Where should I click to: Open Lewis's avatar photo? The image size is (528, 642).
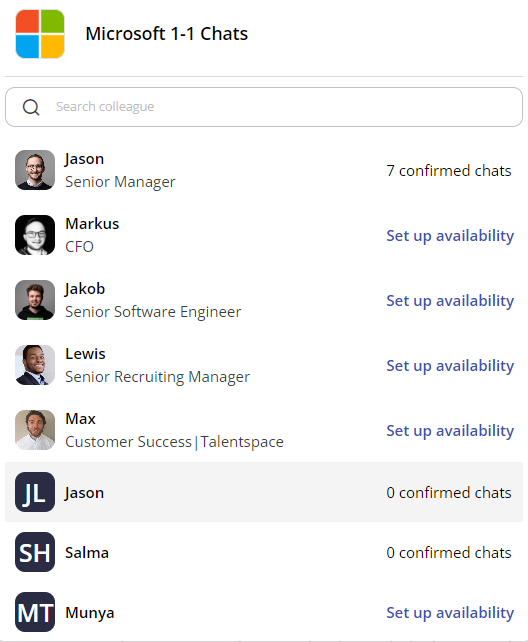tap(35, 365)
